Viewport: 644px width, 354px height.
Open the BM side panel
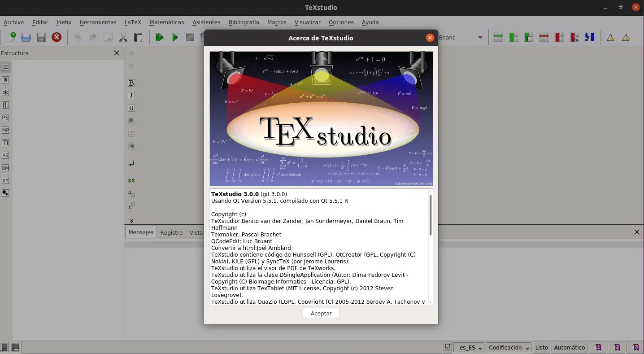(5, 168)
